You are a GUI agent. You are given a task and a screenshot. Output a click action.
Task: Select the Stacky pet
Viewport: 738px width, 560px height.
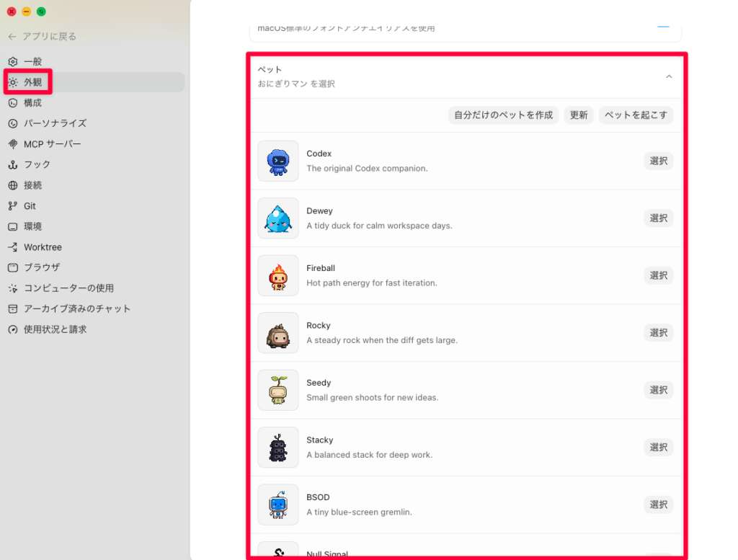click(x=659, y=448)
